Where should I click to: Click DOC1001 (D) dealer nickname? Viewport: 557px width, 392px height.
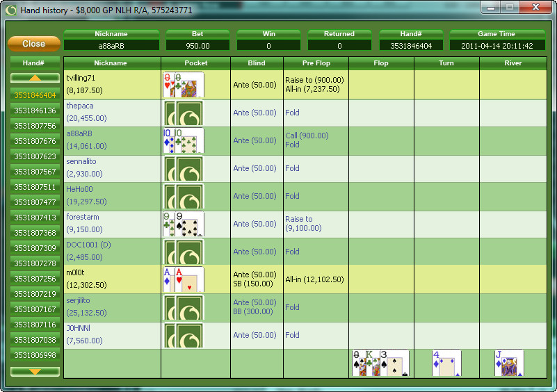coord(88,245)
